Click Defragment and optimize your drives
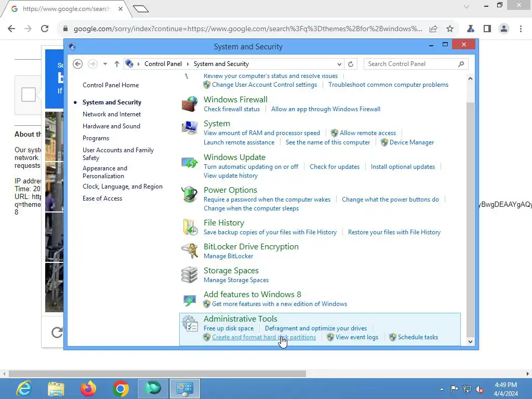Viewport: 532px width, 399px height. click(x=316, y=328)
